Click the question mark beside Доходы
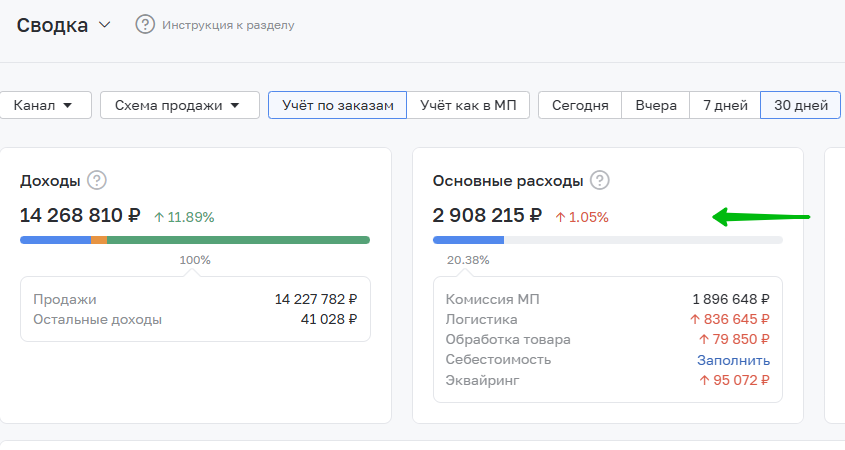The image size is (845, 450). [96, 181]
